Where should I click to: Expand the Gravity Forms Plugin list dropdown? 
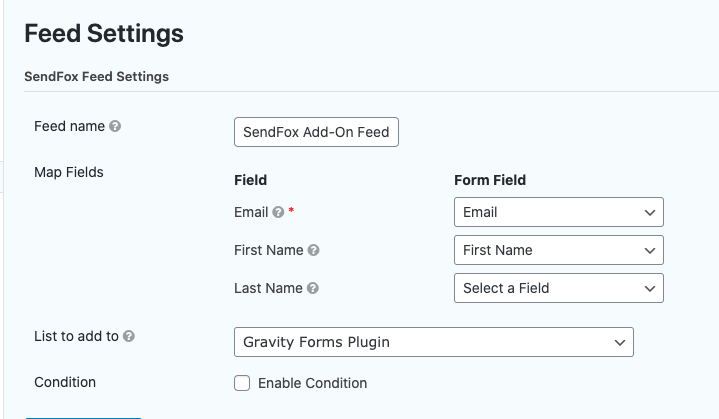pos(434,342)
